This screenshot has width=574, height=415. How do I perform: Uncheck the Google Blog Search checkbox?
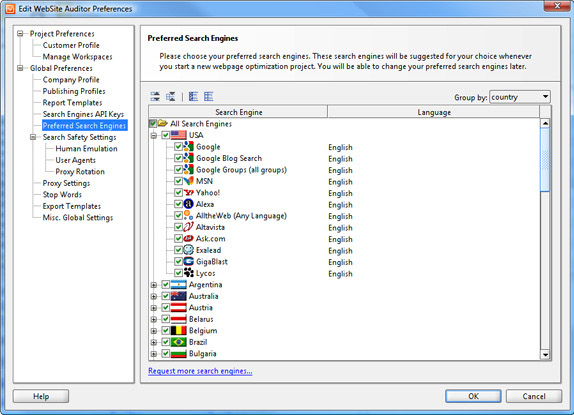pyautogui.click(x=178, y=158)
